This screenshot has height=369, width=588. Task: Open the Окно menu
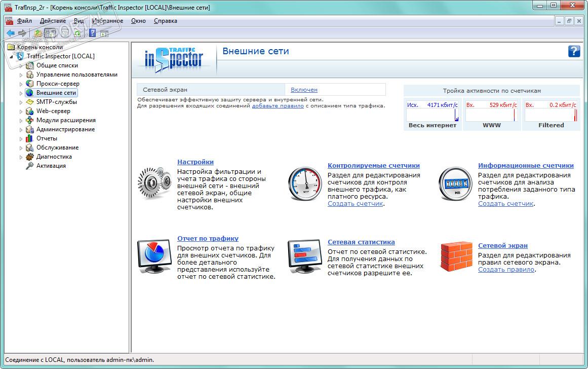[x=138, y=21]
